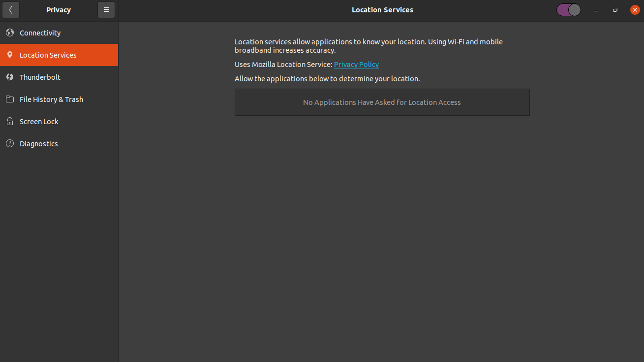The width and height of the screenshot is (644, 362).
Task: Click the Location Services pin icon
Action: click(x=9, y=55)
